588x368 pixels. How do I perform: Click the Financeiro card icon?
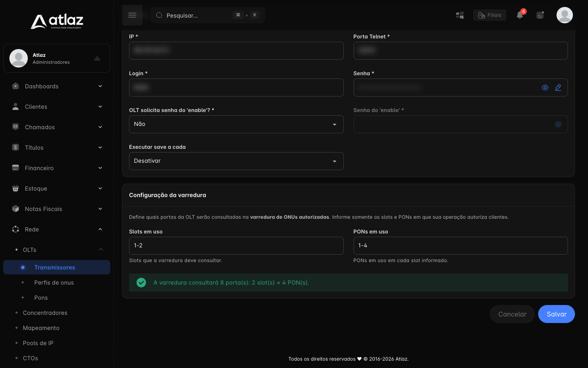tap(16, 168)
